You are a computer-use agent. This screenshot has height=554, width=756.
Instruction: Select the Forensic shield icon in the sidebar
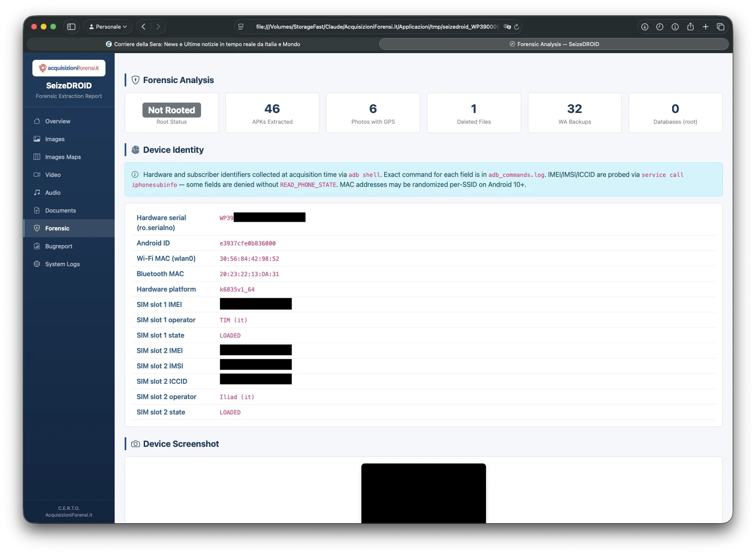pos(37,228)
